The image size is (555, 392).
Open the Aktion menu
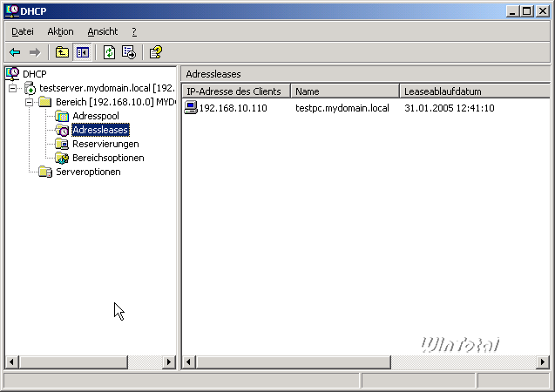point(60,31)
